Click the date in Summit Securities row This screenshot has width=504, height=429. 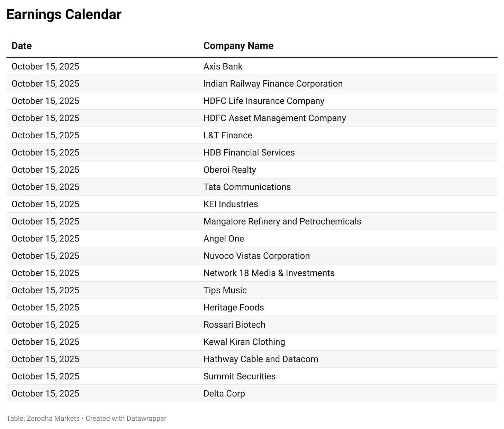click(x=45, y=376)
